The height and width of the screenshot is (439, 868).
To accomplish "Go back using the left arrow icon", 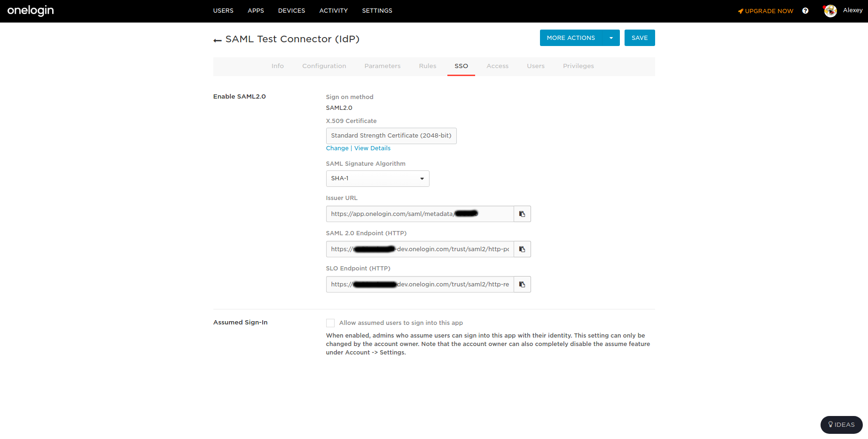I will pyautogui.click(x=217, y=40).
